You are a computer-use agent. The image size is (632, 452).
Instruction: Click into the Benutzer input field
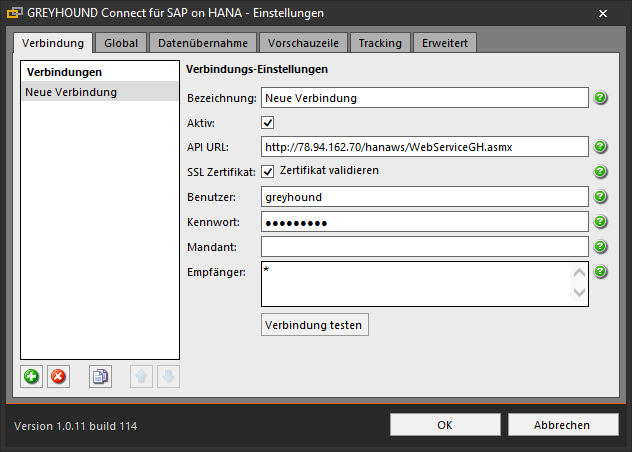424,197
